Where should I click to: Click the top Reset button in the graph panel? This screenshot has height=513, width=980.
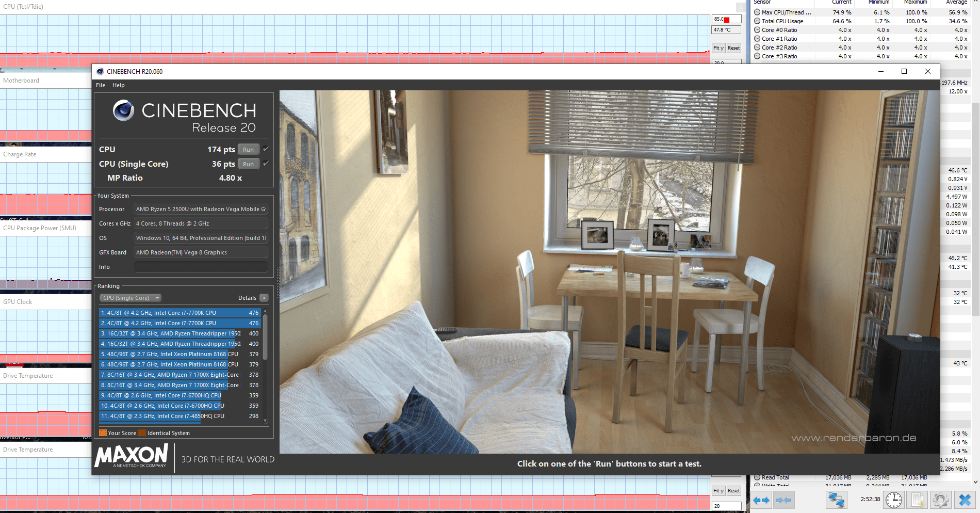pyautogui.click(x=734, y=48)
